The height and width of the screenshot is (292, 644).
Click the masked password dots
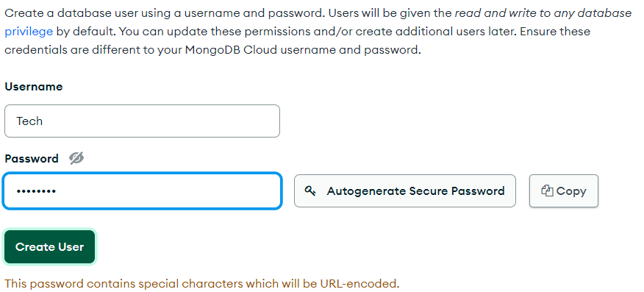point(36,191)
